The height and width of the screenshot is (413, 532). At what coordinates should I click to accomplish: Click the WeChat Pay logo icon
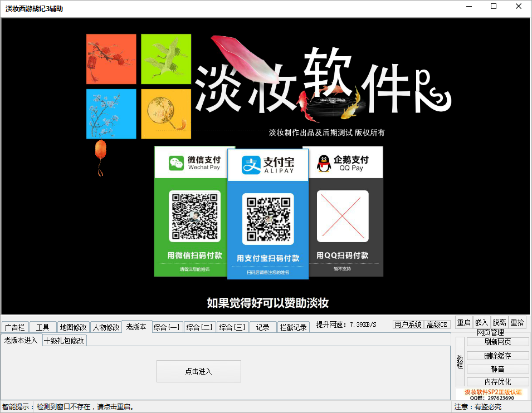(x=177, y=163)
